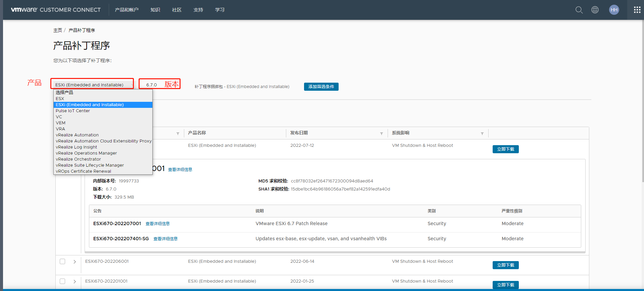Expand the ESXi670-202206001 row
Viewport: 644px width, 291px height.
[x=75, y=262]
